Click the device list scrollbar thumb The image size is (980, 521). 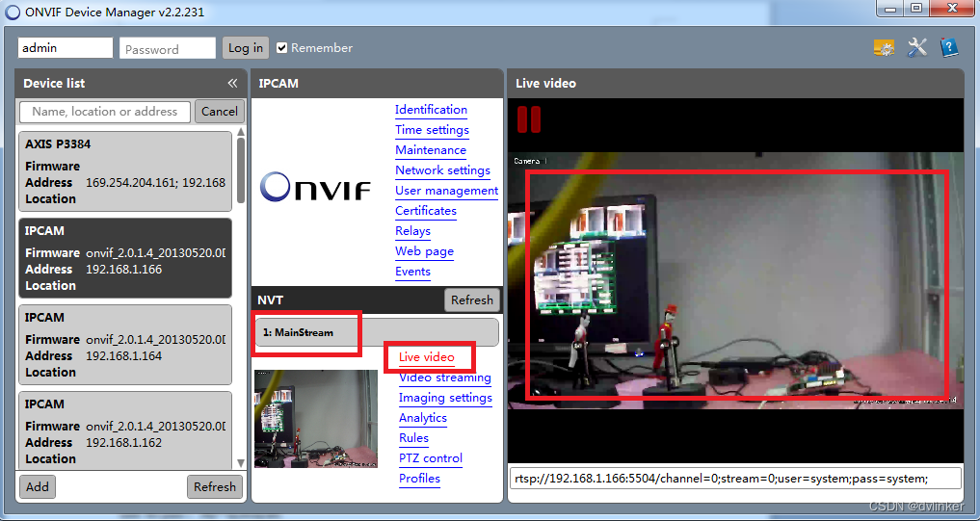coord(241,170)
